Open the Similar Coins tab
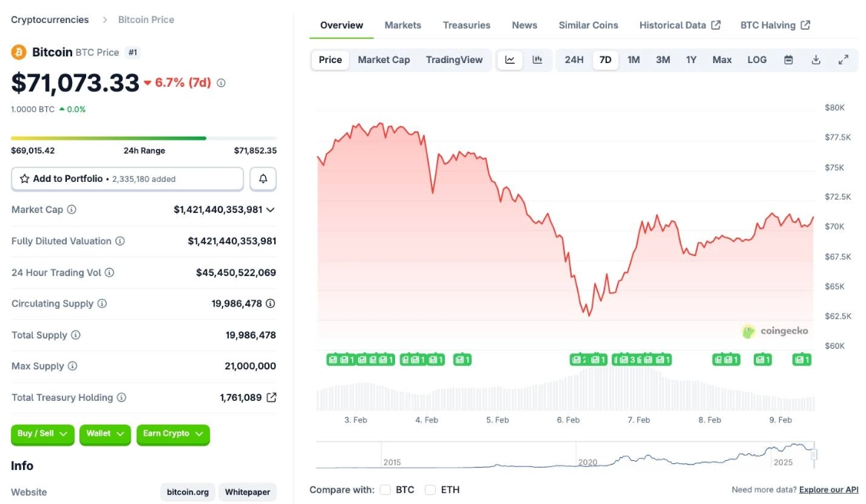This screenshot has height=504, width=866. point(588,24)
